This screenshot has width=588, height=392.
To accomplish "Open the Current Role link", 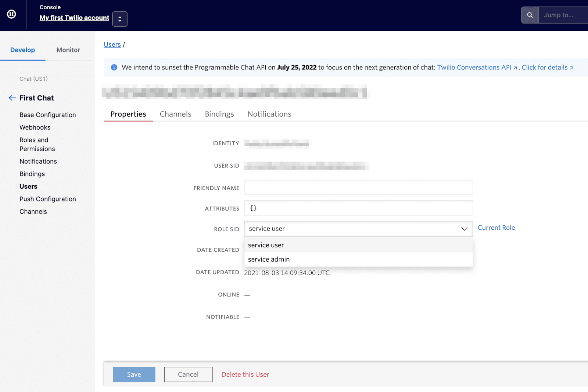I will pos(496,228).
